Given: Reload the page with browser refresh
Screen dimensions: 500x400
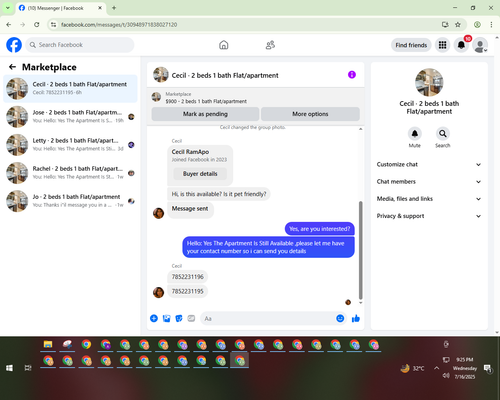Looking at the screenshot, I should point(37,24).
